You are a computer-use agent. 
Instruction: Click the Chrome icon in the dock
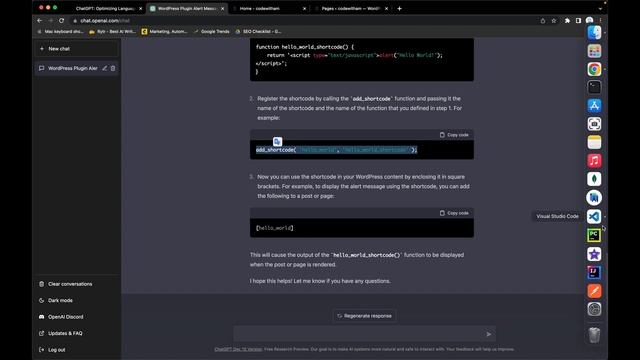pyautogui.click(x=594, y=69)
